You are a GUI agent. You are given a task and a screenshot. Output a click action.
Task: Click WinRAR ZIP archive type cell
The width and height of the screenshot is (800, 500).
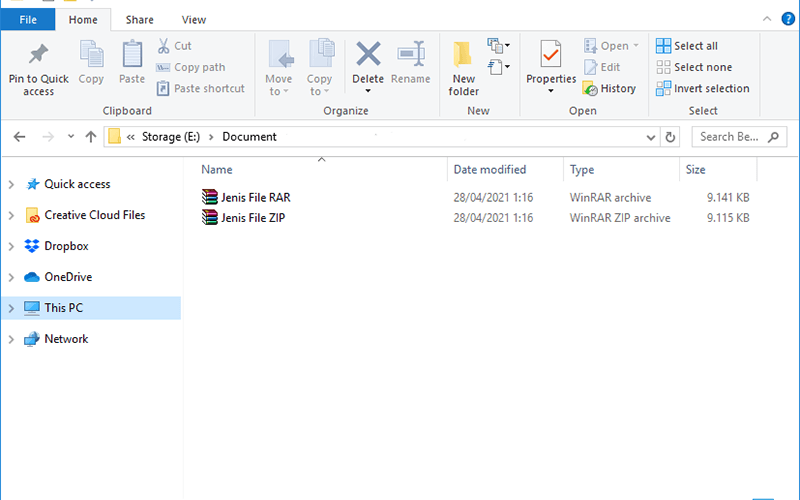[x=620, y=218]
